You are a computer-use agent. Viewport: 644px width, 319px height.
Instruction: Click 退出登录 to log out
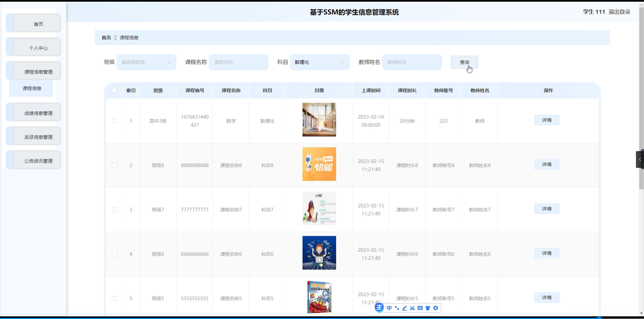click(x=619, y=12)
